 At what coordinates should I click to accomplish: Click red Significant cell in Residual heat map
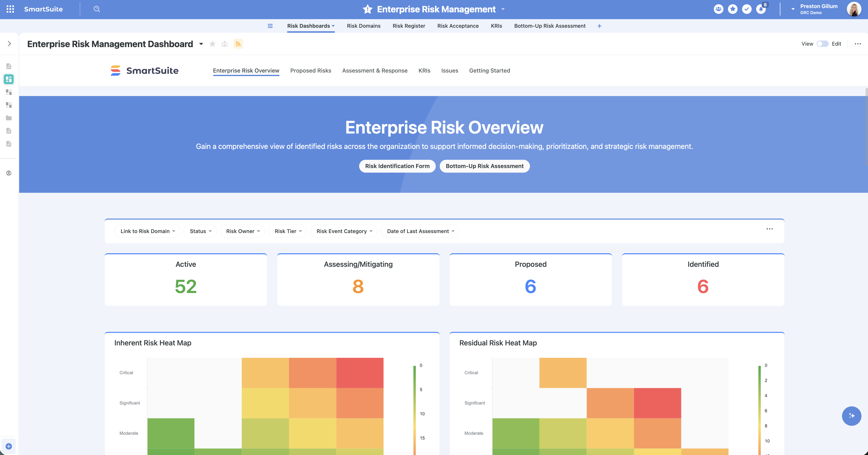657,403
